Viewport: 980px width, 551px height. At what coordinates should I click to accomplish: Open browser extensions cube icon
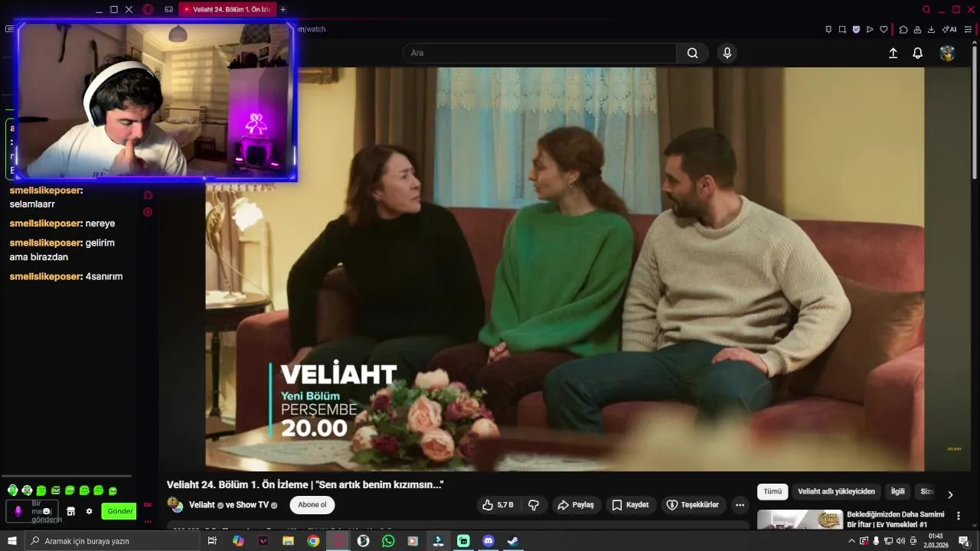click(x=903, y=29)
